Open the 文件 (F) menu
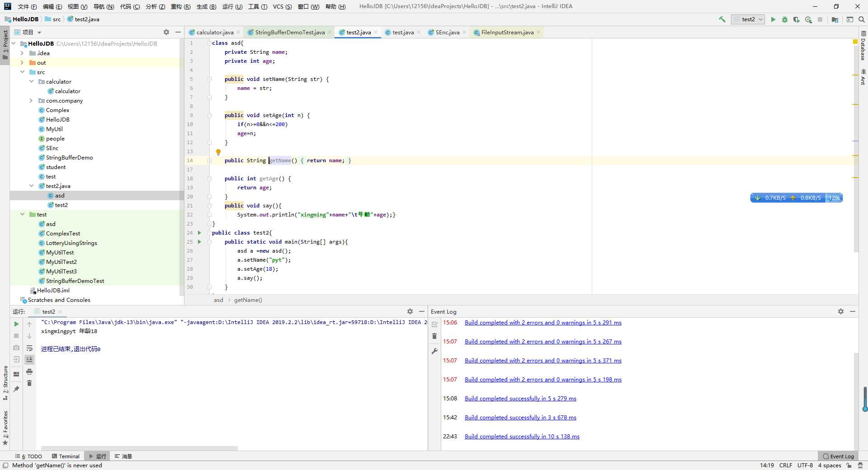Image resolution: width=868 pixels, height=470 pixels. click(27, 6)
